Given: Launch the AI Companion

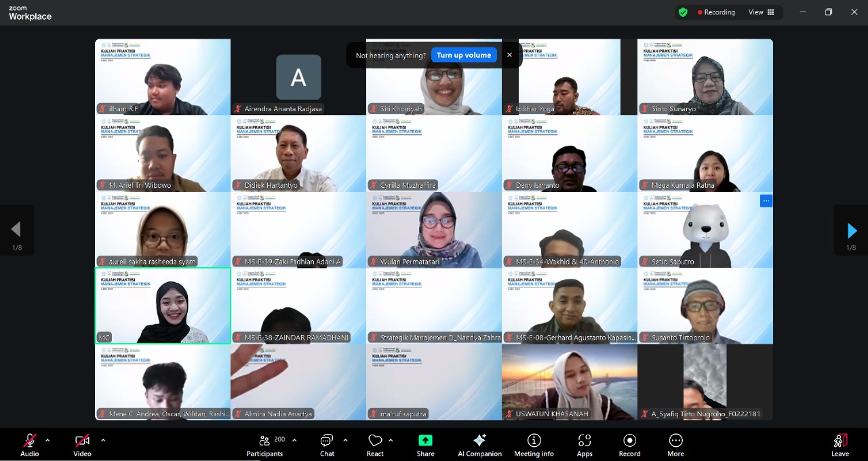Looking at the screenshot, I should (479, 445).
